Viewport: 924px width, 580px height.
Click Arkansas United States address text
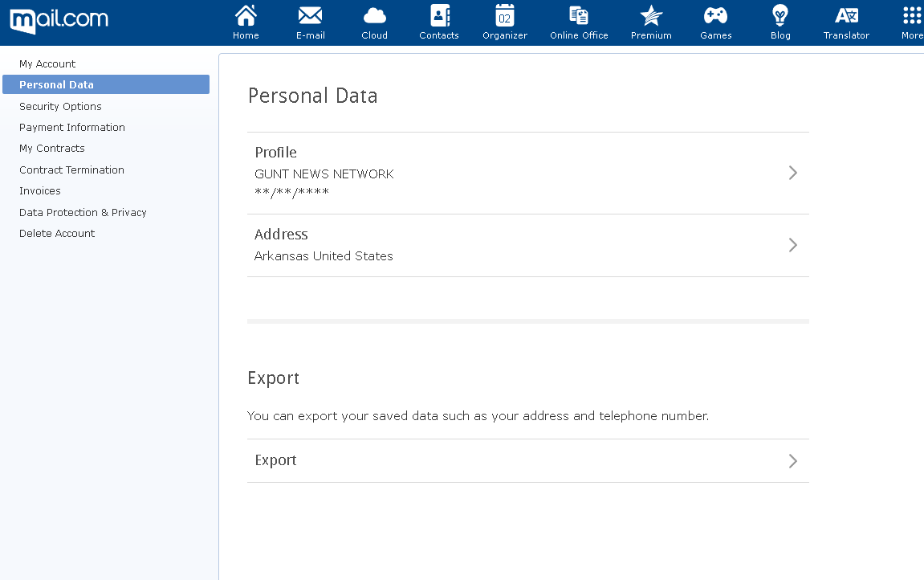(x=324, y=255)
